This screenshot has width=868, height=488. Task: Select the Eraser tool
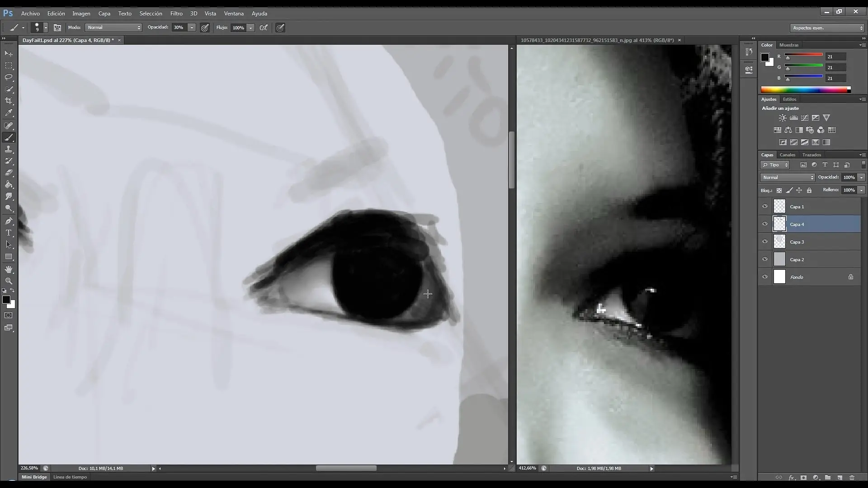click(x=9, y=173)
